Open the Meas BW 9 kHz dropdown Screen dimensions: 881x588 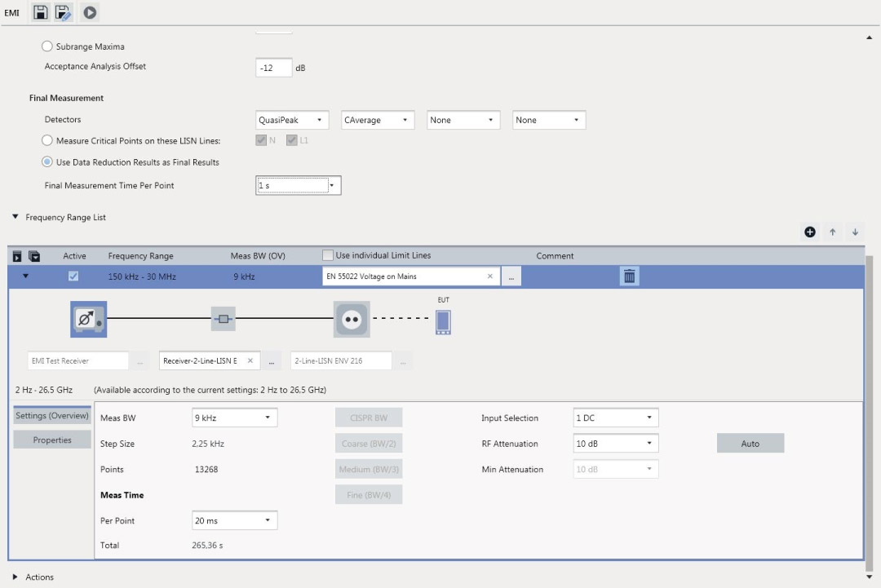click(234, 418)
